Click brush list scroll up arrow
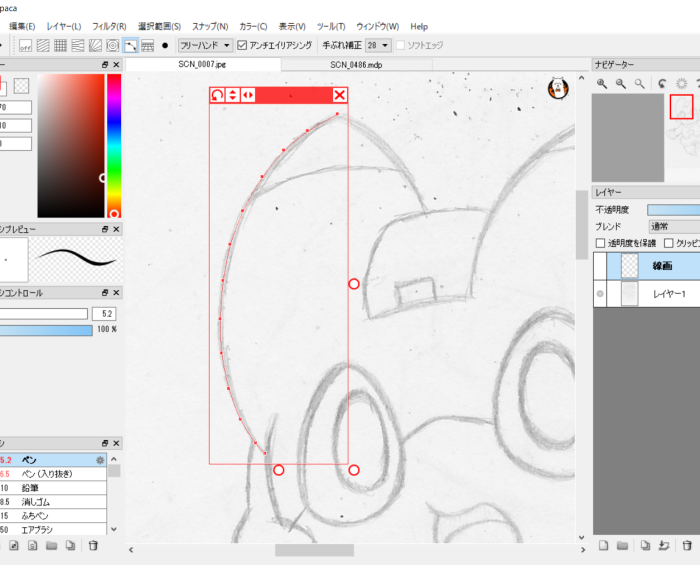This screenshot has width=700, height=565. click(114, 459)
